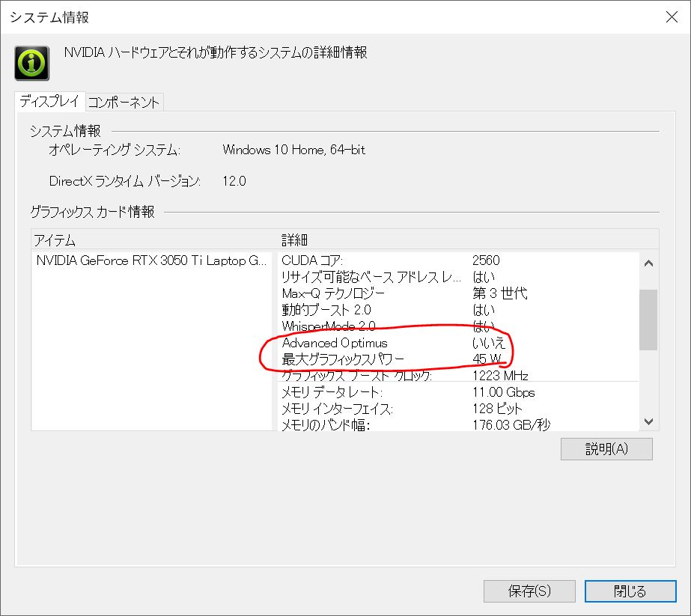Viewport: 691px width, 616px height.
Task: Select the ディスプレイ tab
Action: [49, 101]
